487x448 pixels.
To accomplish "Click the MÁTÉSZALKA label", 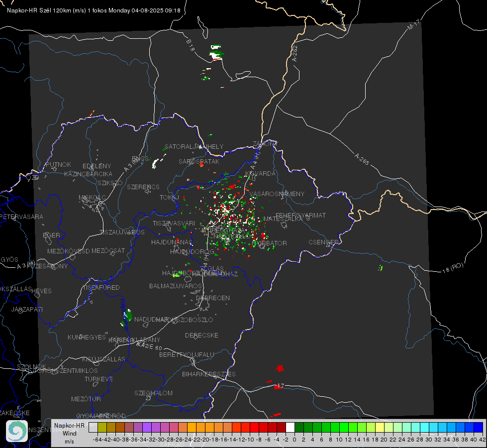I will point(283,219).
